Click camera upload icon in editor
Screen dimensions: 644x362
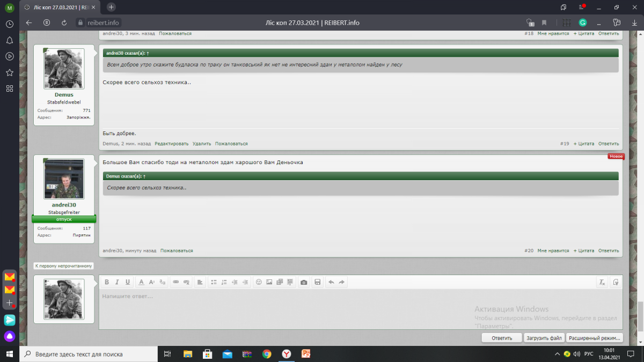(x=304, y=282)
